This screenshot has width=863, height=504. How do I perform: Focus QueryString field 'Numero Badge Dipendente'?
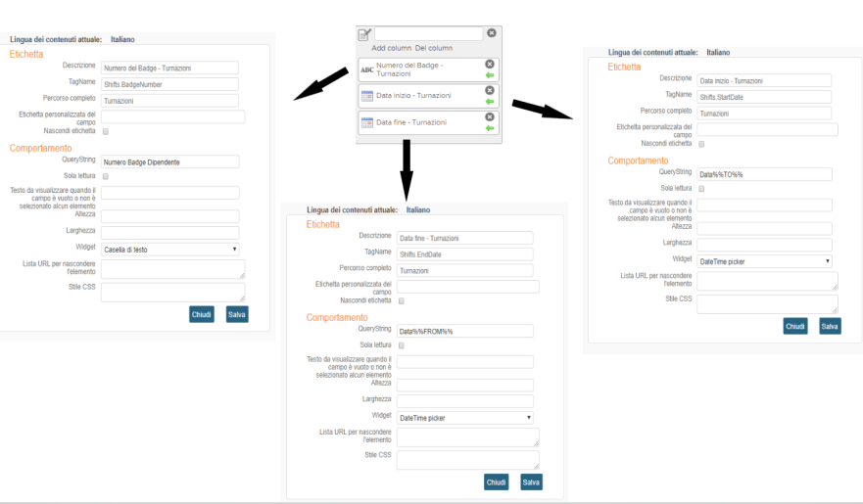(x=170, y=162)
